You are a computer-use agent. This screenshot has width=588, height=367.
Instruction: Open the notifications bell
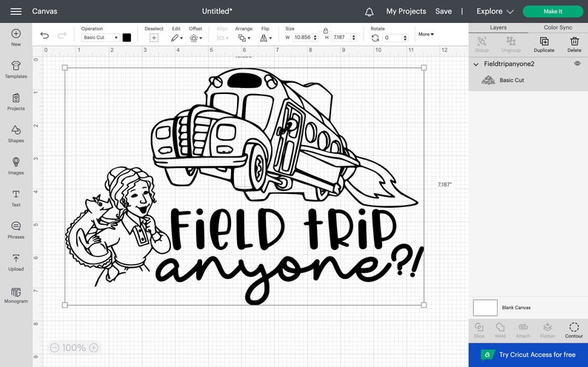[369, 12]
